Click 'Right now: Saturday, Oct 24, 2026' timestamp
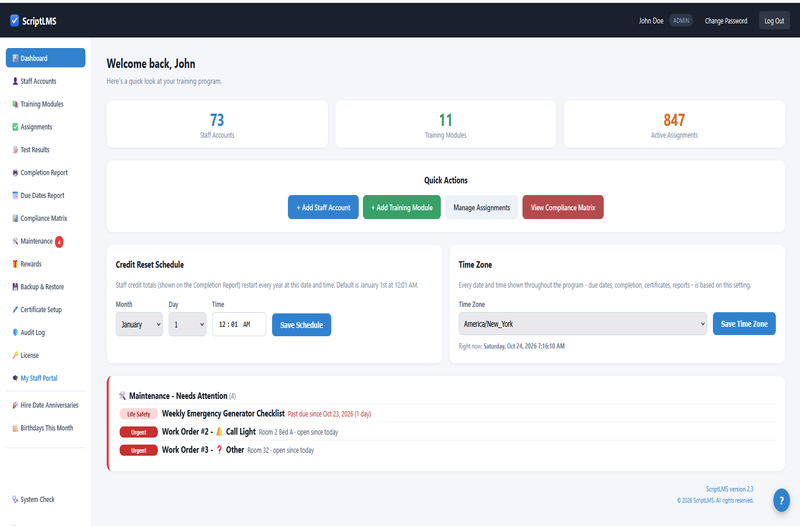The height and width of the screenshot is (526, 800). point(511,346)
